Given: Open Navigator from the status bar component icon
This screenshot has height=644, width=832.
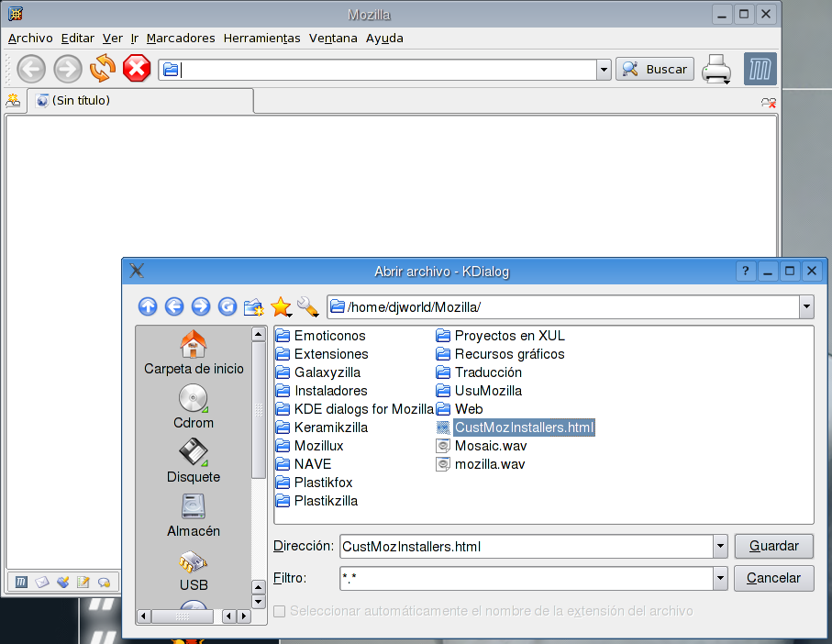Looking at the screenshot, I should [21, 582].
